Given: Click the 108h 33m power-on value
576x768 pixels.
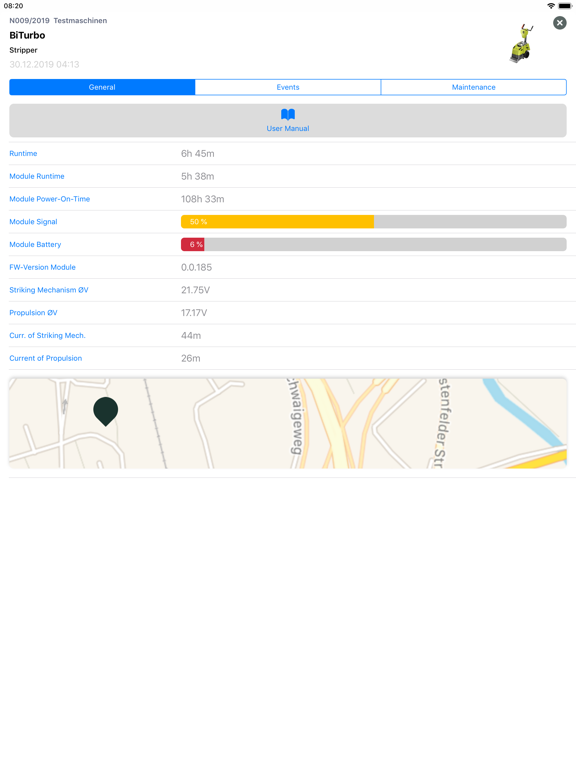Looking at the screenshot, I should pos(203,199).
